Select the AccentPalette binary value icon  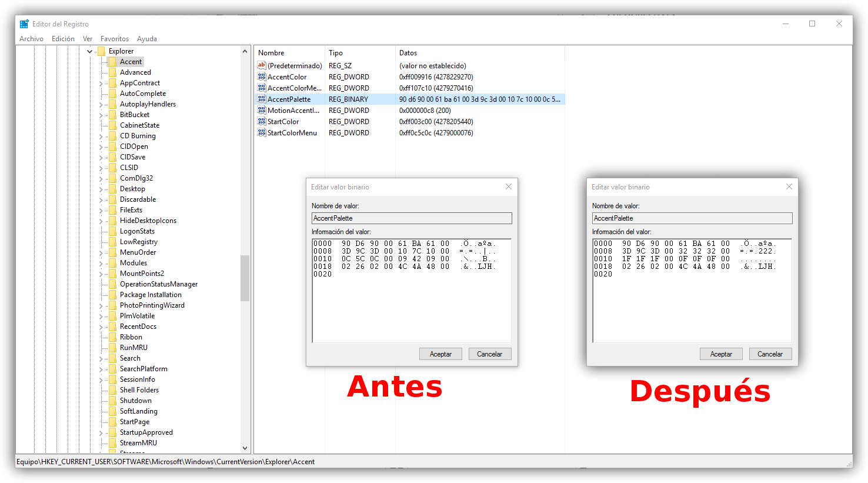coord(262,99)
